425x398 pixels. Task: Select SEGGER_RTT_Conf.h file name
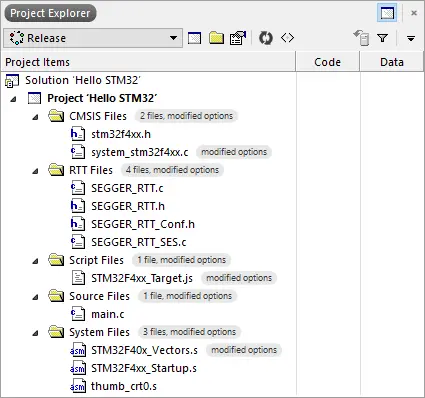(x=143, y=224)
